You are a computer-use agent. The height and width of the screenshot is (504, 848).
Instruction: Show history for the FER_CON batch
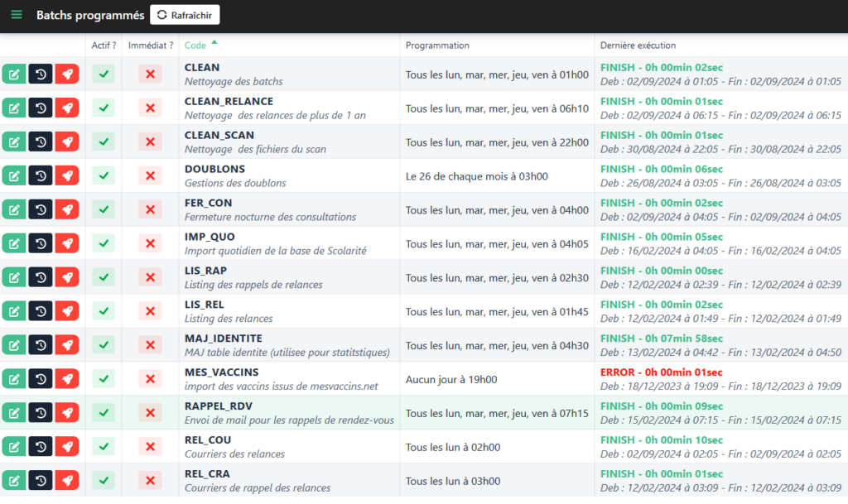[41, 209]
